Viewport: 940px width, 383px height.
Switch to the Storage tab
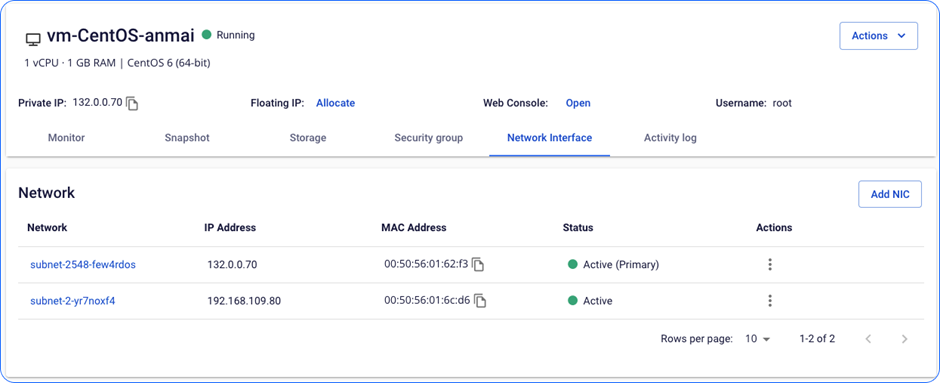pyautogui.click(x=308, y=138)
